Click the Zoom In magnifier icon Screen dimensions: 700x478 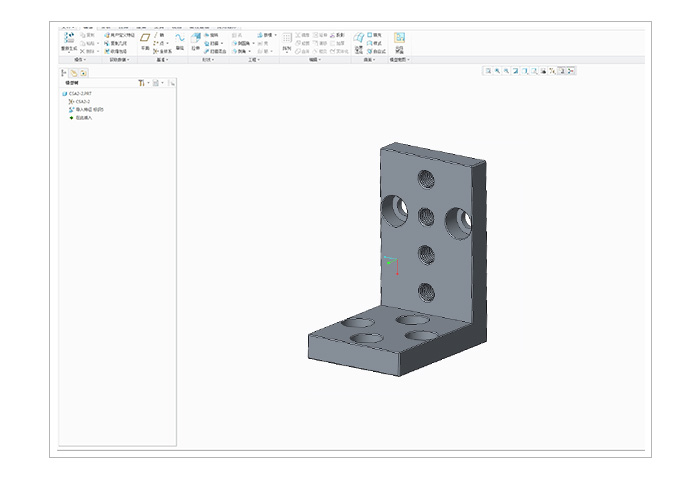[497, 72]
